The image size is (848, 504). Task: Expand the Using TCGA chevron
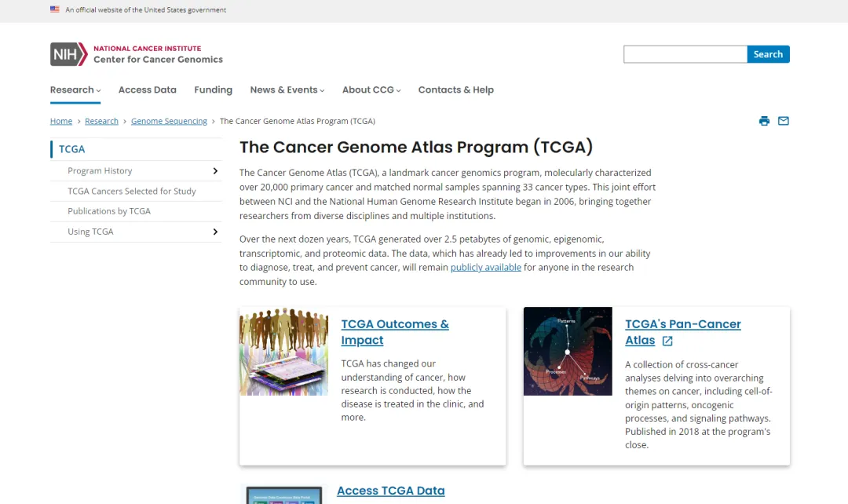[215, 232]
